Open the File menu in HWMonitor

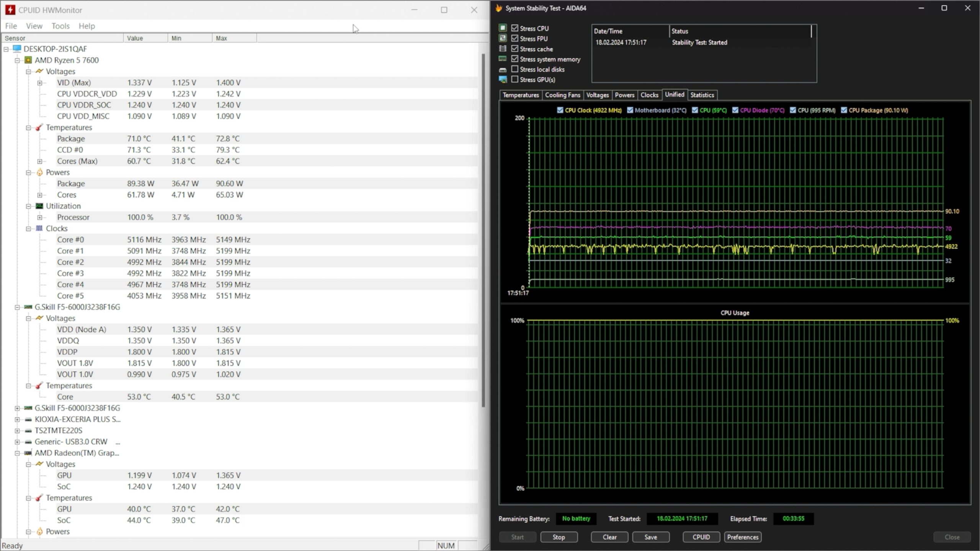[x=11, y=26]
